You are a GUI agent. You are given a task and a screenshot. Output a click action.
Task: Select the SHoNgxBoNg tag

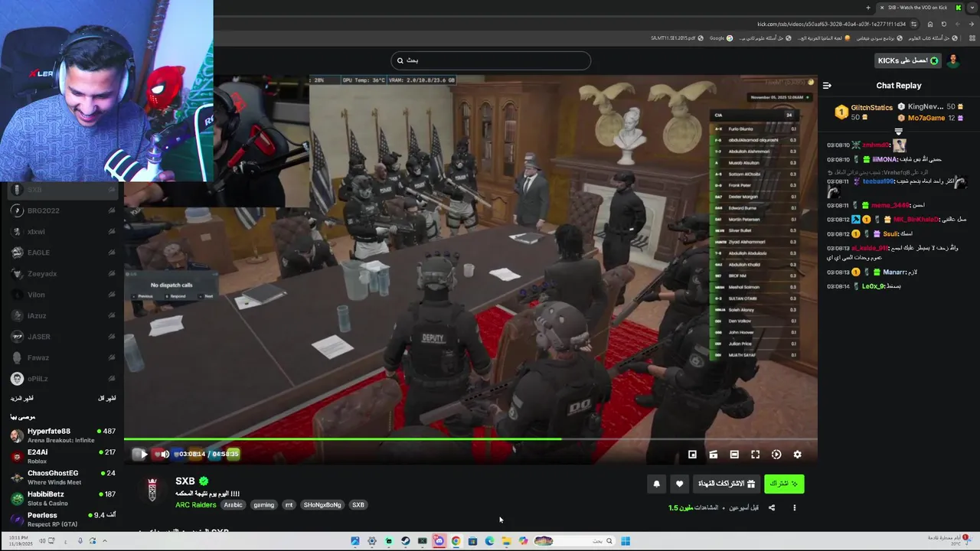(x=322, y=505)
